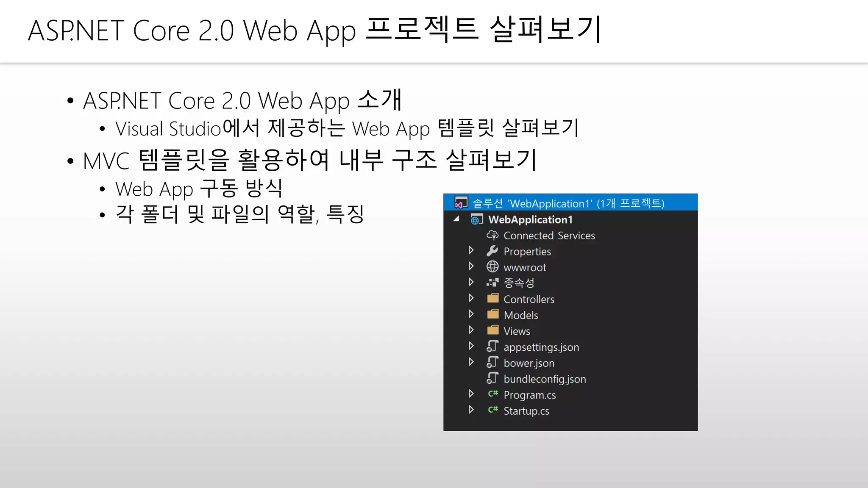Click the solution icon beside 솔루션 'WebApplication1'
The width and height of the screenshot is (868, 488).
click(461, 202)
